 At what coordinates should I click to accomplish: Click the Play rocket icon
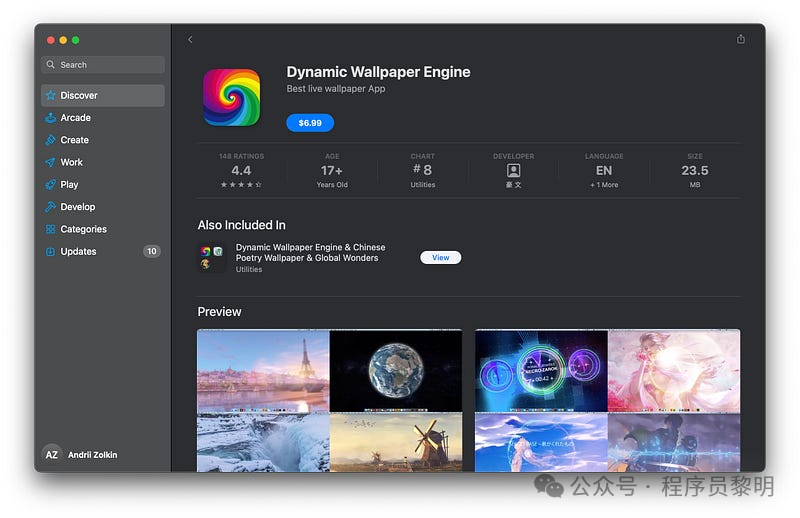[x=51, y=185]
